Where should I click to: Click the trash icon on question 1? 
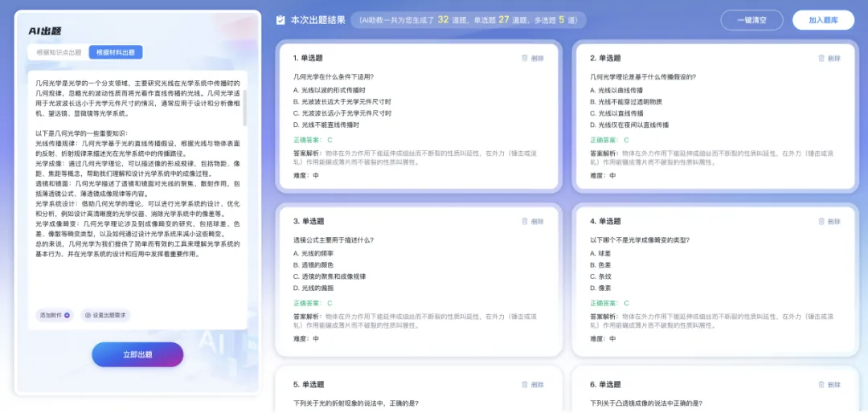coord(525,58)
